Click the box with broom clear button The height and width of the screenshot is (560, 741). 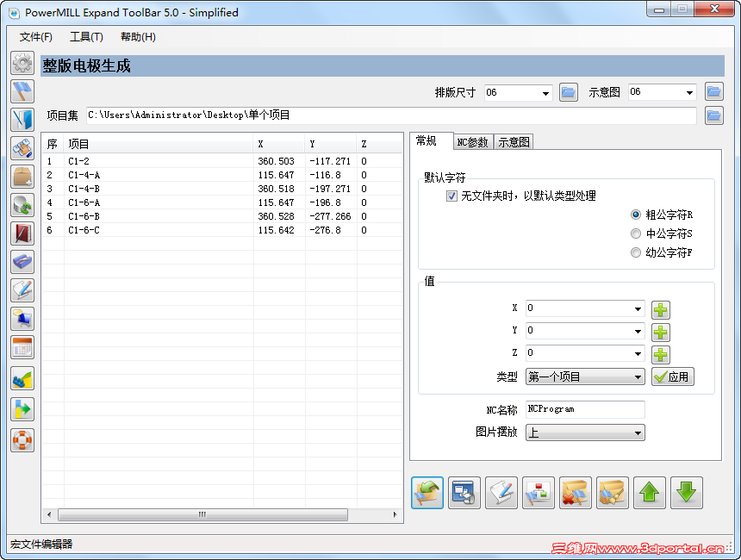tap(613, 493)
